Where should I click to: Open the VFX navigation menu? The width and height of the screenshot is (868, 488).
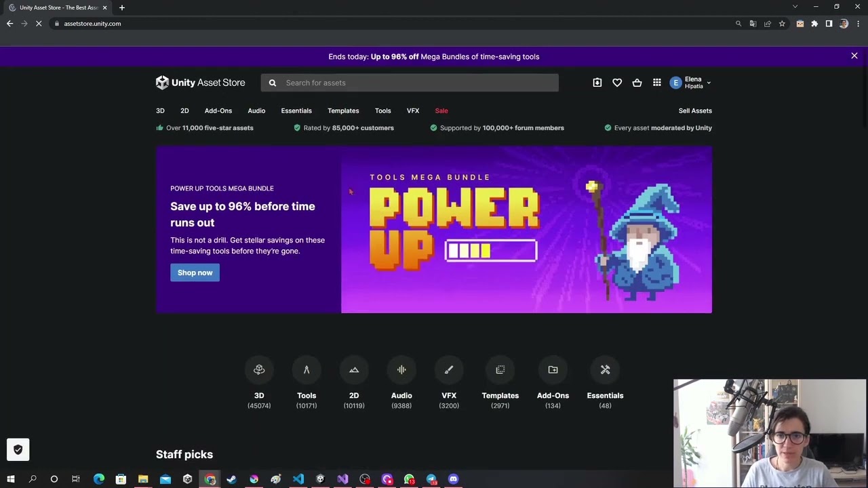pos(413,110)
